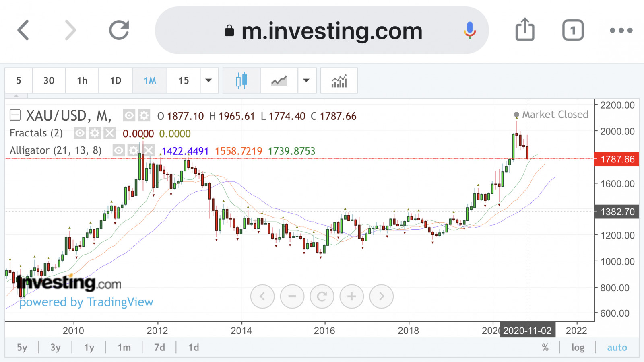Zoom in the chart with the plus button
Image resolution: width=644 pixels, height=362 pixels.
point(351,296)
